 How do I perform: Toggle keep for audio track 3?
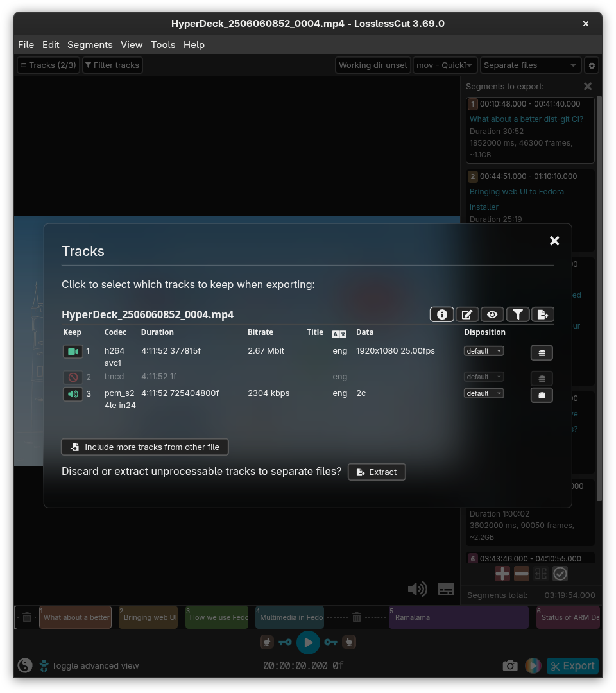(x=73, y=394)
